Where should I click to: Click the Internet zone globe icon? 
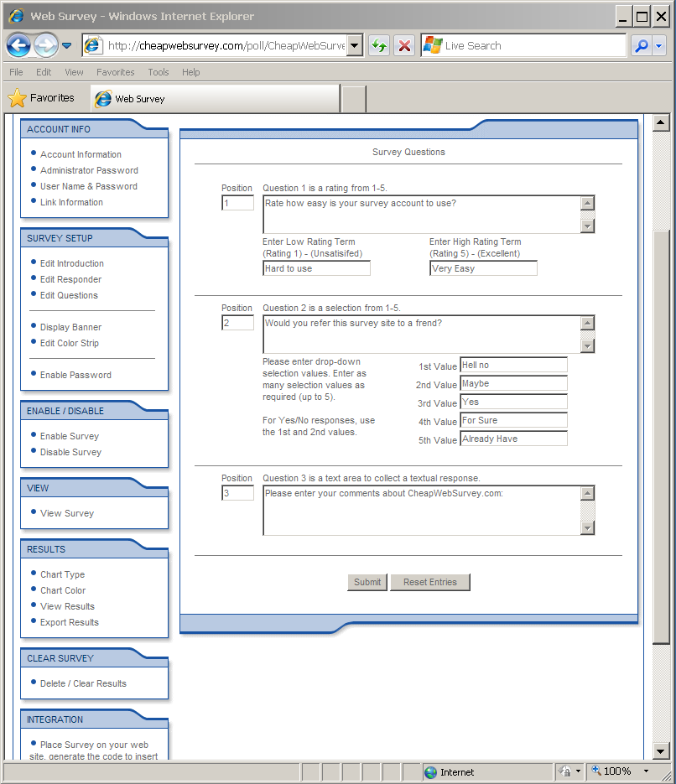431,772
